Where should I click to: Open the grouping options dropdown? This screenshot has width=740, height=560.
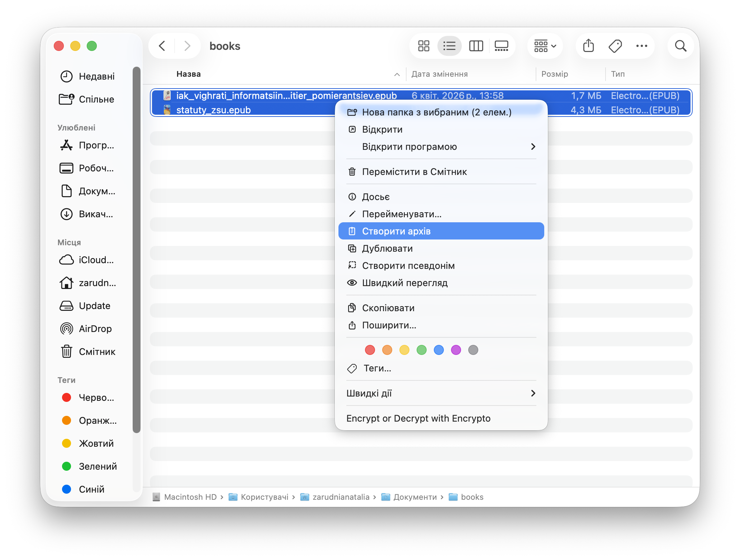click(x=545, y=46)
